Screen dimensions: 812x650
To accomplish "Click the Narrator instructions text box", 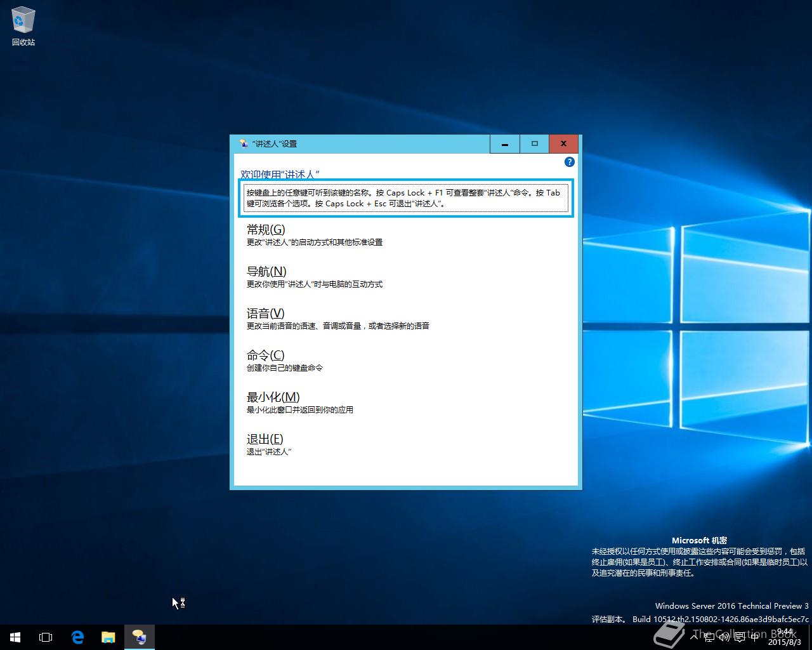I will [406, 198].
